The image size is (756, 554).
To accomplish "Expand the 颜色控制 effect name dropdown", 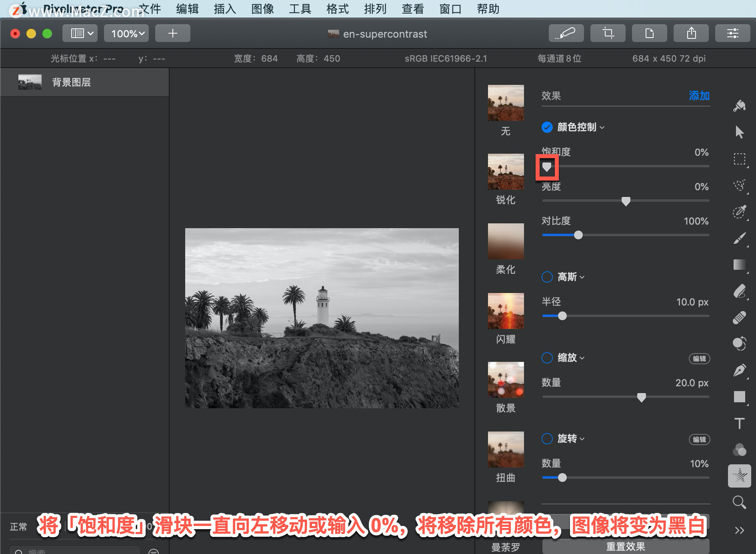I will (x=581, y=127).
